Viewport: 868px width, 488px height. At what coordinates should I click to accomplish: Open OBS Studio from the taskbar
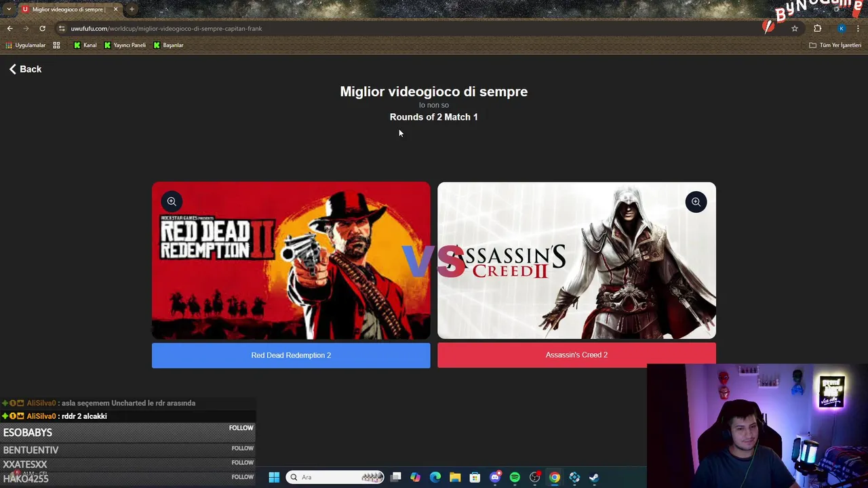click(535, 477)
